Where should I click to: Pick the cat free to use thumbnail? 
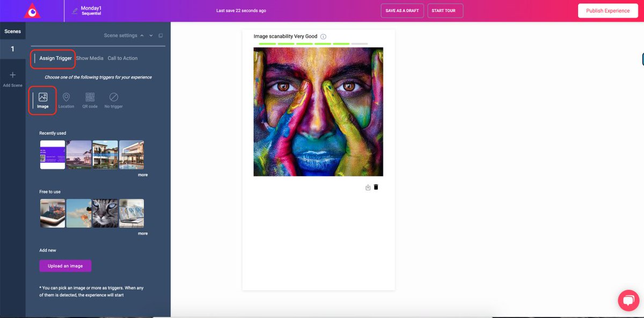click(105, 213)
